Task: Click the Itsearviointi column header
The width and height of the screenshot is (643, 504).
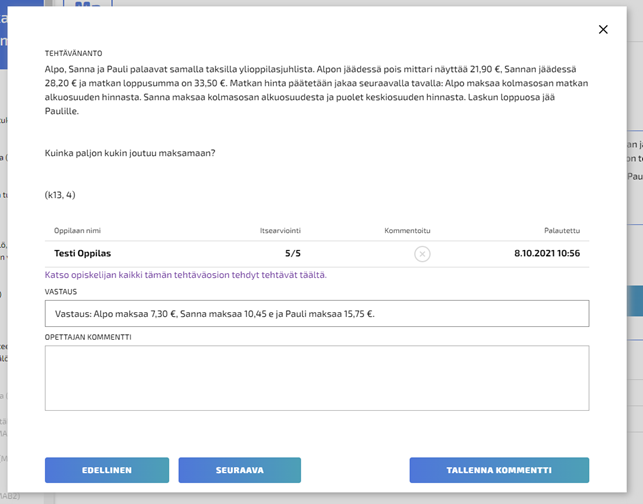Action: point(280,230)
